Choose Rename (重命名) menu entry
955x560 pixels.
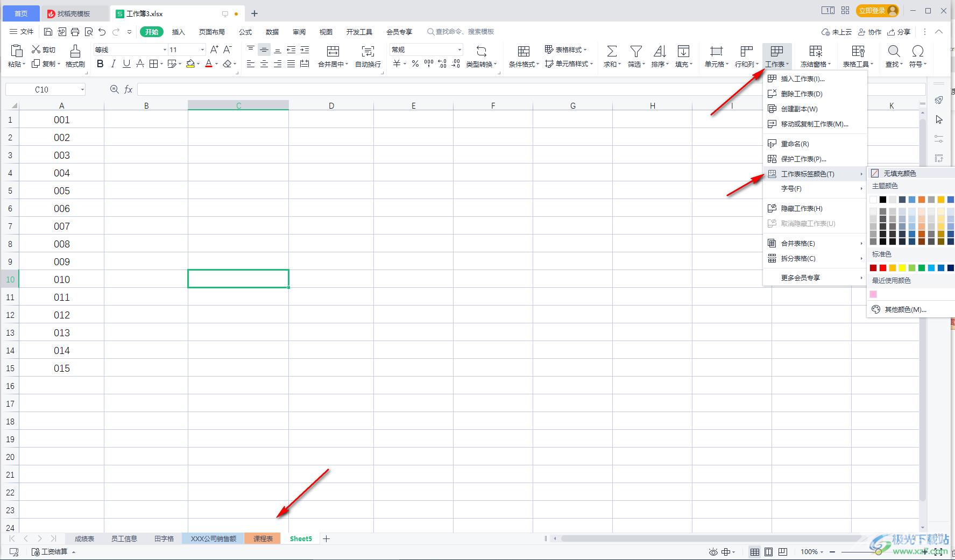point(815,144)
